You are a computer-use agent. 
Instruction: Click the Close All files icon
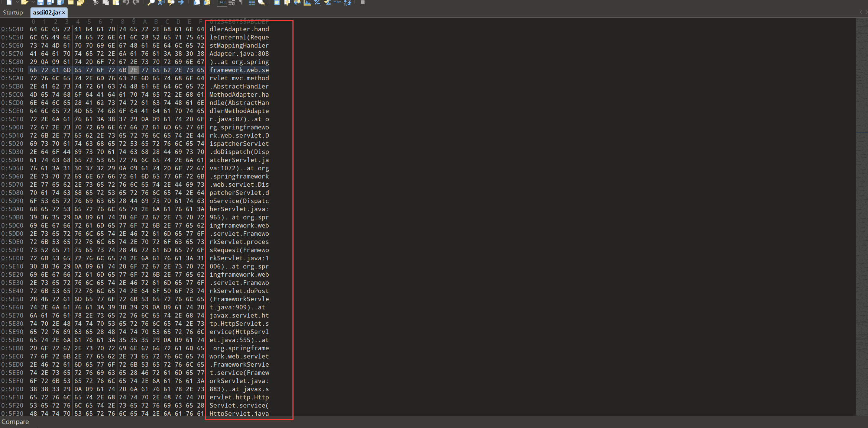80,2
